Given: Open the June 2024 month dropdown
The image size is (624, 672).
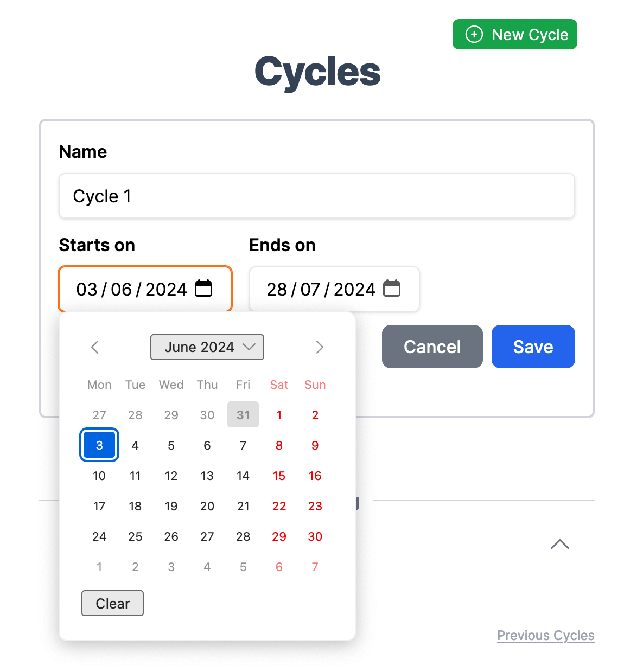Looking at the screenshot, I should pyautogui.click(x=207, y=347).
